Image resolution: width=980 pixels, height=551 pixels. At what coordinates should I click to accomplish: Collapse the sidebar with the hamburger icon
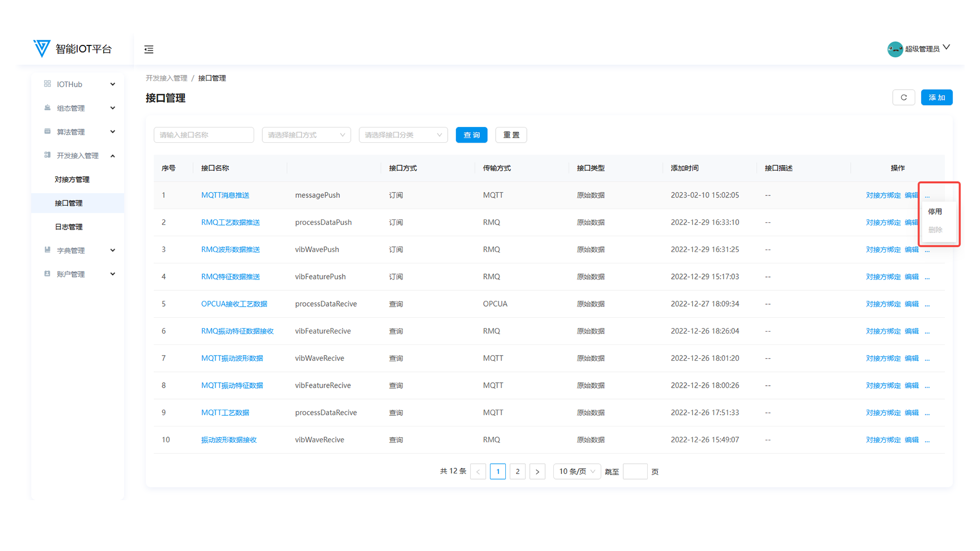tap(149, 49)
